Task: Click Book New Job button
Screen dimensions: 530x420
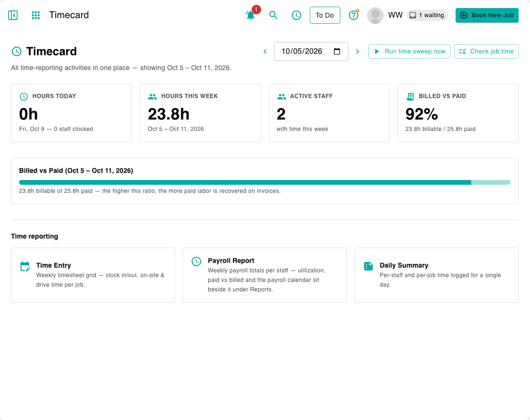Action: point(487,15)
